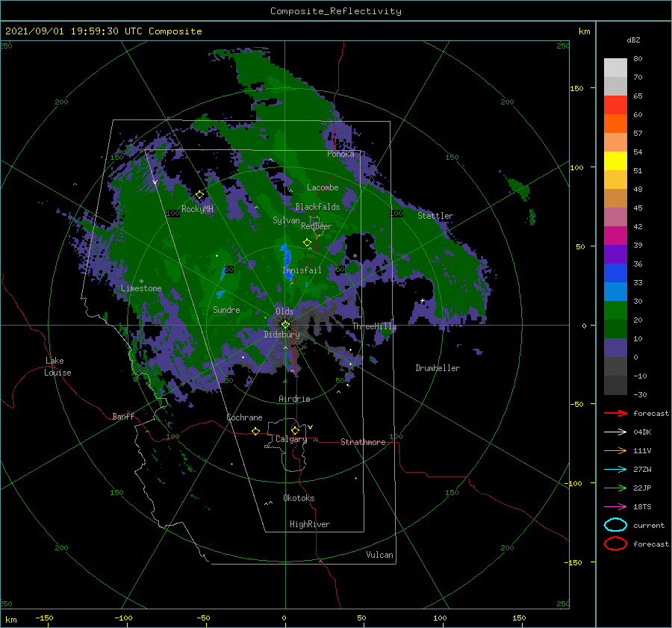Click the Didsbury town label

pos(282,335)
